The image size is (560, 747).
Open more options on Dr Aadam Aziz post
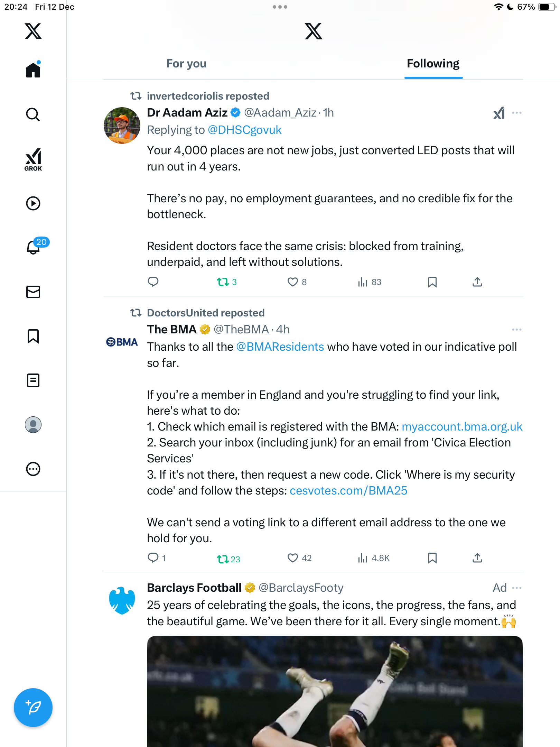click(517, 113)
